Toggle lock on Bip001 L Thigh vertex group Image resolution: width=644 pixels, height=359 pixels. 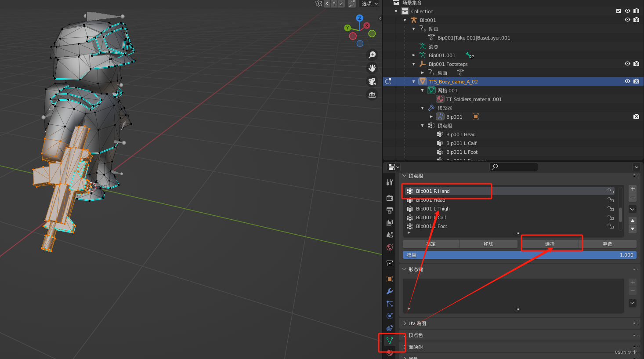tap(611, 209)
